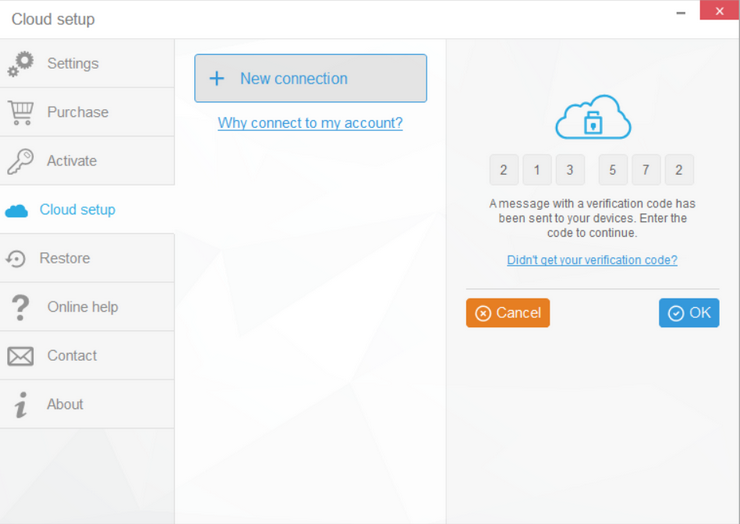Close the Cloud setup window
This screenshot has height=524, width=740.
(x=719, y=10)
